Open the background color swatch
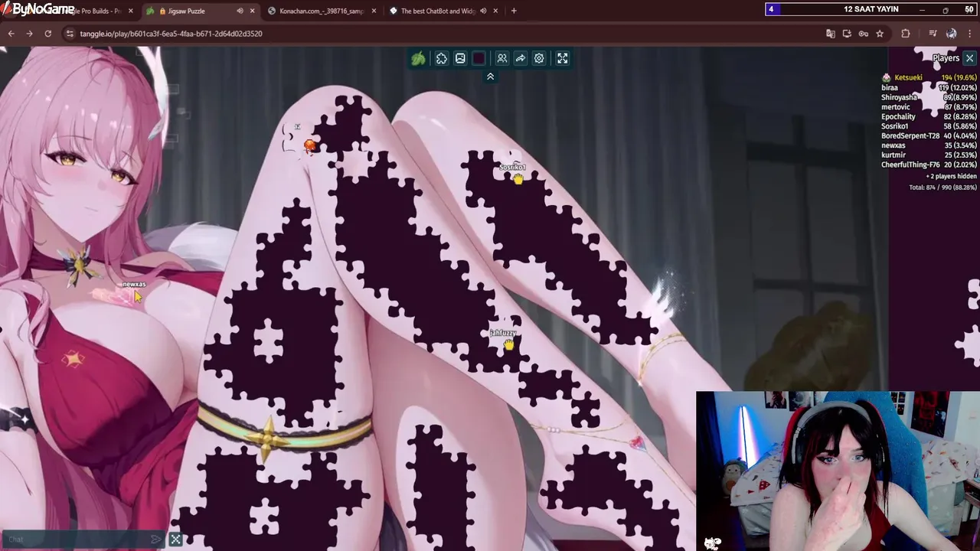 pos(479,58)
